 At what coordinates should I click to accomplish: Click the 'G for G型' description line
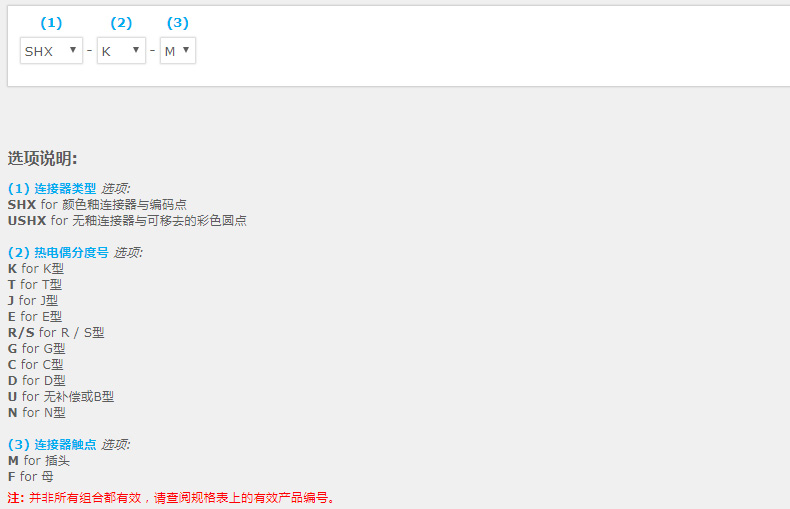point(36,348)
